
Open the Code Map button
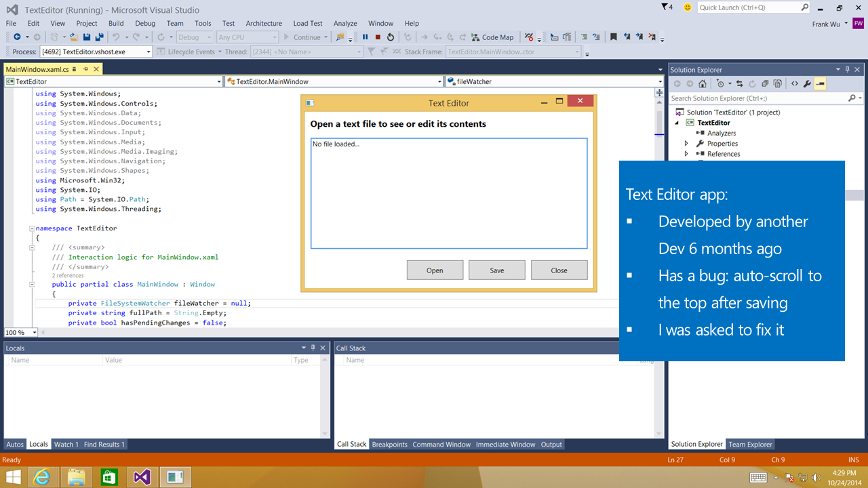493,37
